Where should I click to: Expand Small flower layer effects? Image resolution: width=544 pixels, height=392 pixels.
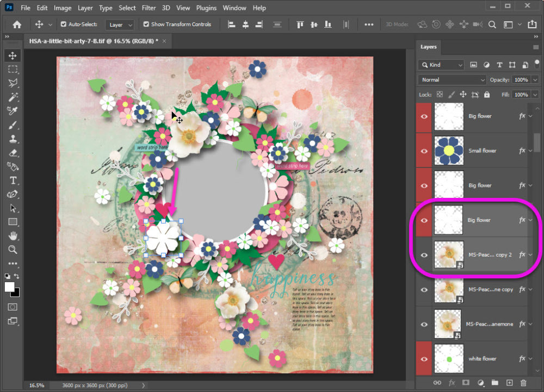530,151
